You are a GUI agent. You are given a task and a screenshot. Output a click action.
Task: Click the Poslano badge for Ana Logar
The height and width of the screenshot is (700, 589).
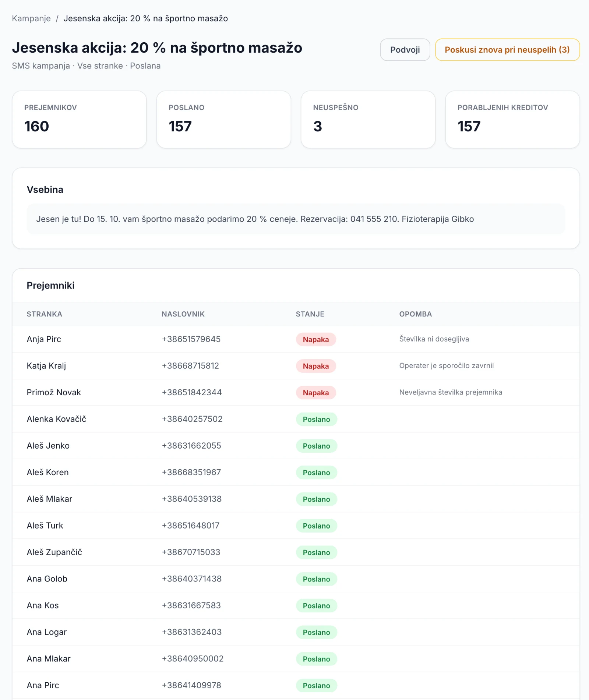pyautogui.click(x=317, y=632)
